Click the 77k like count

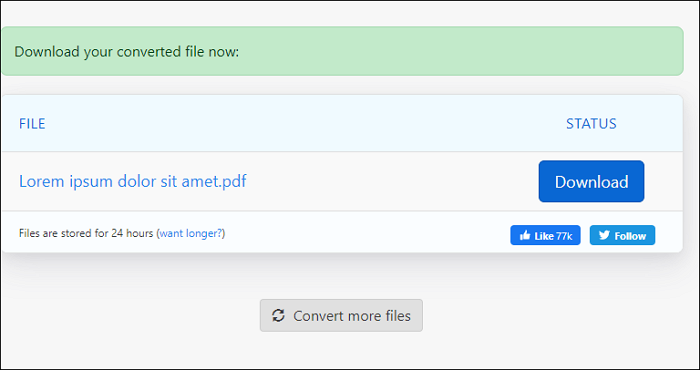pyautogui.click(x=564, y=236)
